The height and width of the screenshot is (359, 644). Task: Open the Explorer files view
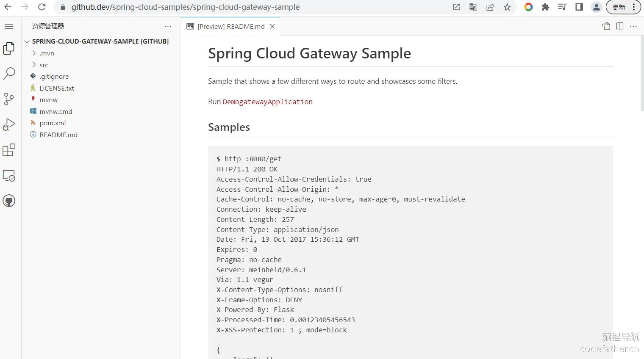click(x=9, y=48)
